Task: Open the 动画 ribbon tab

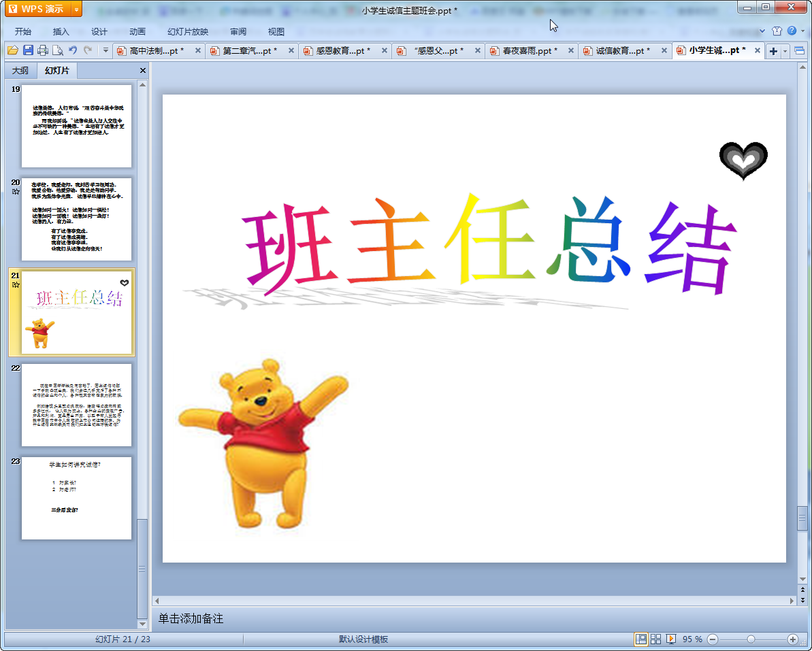Action: pos(137,31)
